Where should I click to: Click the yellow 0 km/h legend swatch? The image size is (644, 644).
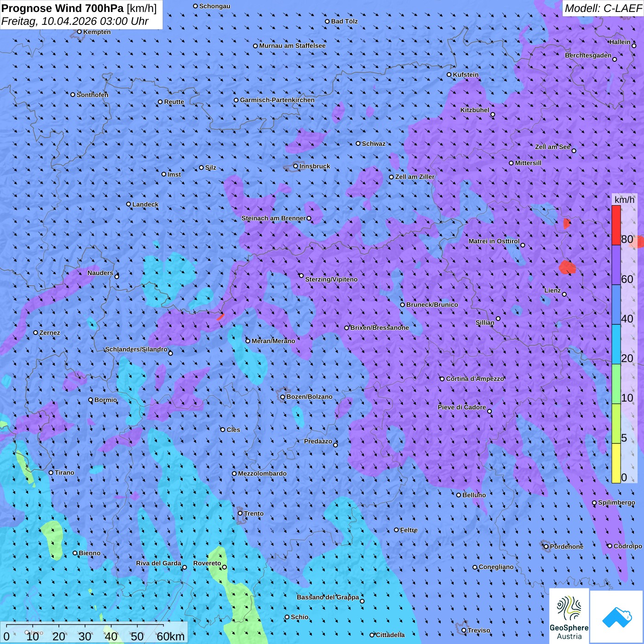click(x=616, y=463)
